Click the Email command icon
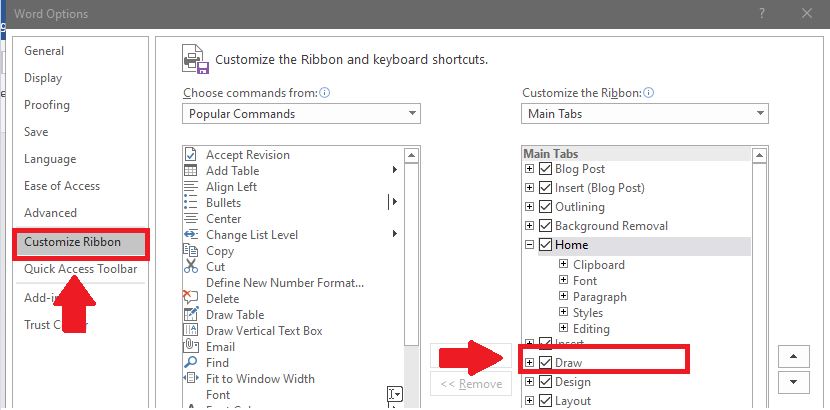 click(190, 347)
